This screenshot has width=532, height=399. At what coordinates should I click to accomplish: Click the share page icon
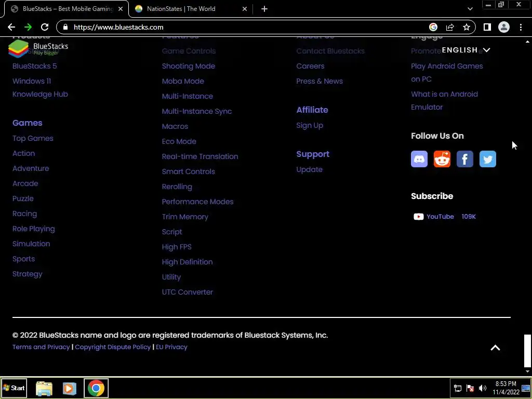(450, 27)
